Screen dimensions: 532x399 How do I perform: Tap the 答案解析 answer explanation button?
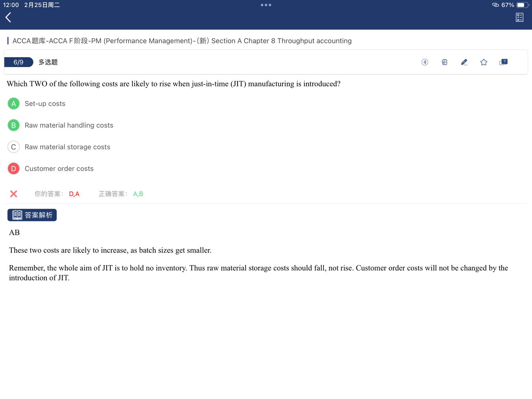pos(32,215)
